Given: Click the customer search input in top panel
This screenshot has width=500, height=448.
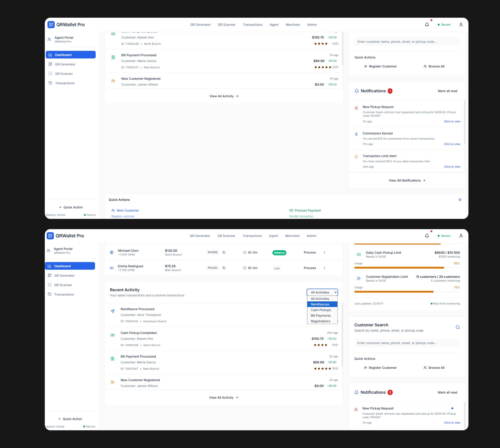Looking at the screenshot, I should pyautogui.click(x=407, y=42).
